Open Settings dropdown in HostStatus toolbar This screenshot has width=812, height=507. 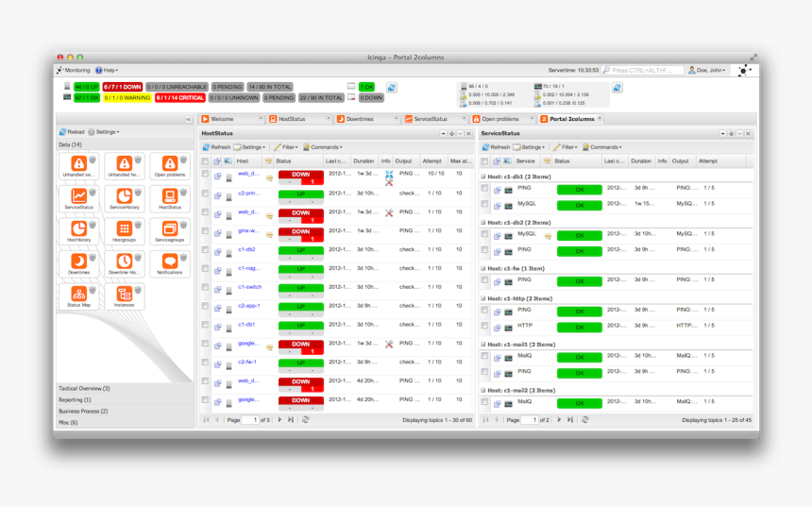249,147
